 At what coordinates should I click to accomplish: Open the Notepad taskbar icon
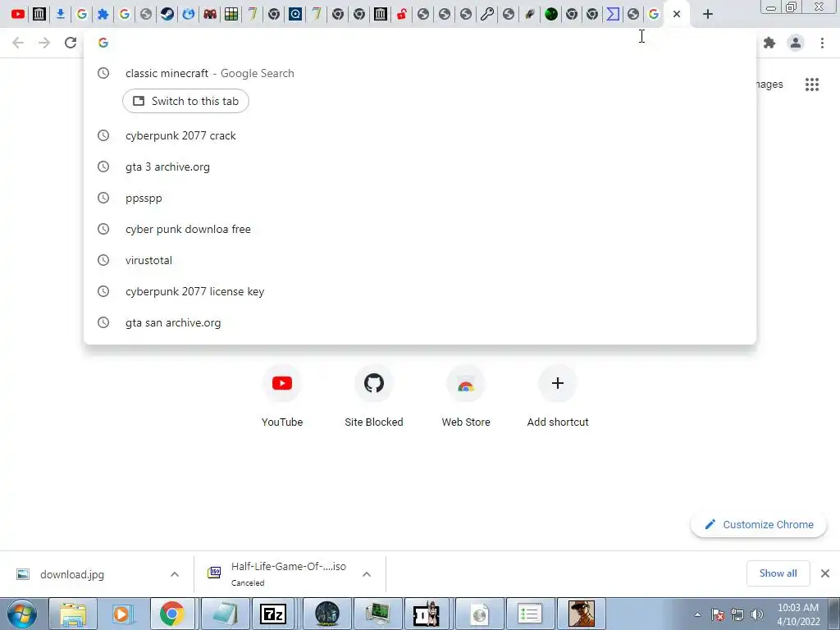point(225,614)
